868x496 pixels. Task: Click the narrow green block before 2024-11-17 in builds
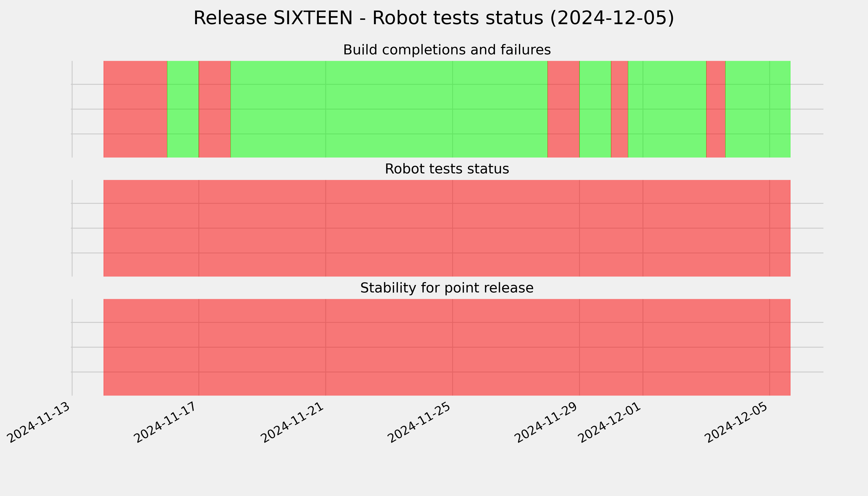(x=183, y=109)
